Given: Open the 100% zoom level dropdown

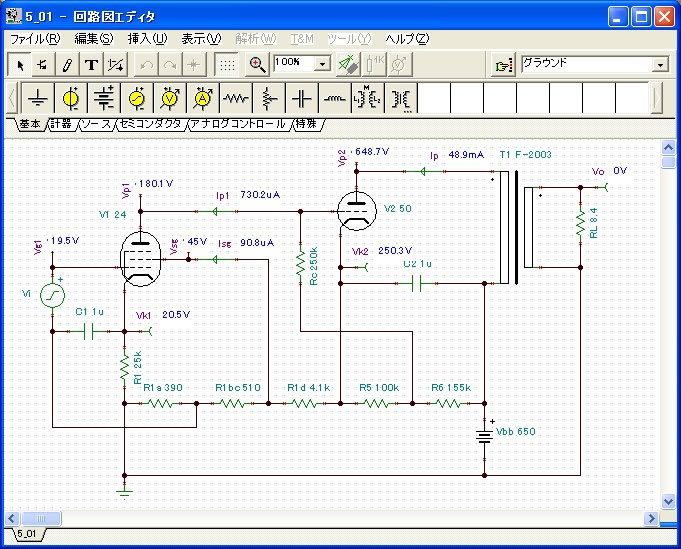Looking at the screenshot, I should coord(322,64).
